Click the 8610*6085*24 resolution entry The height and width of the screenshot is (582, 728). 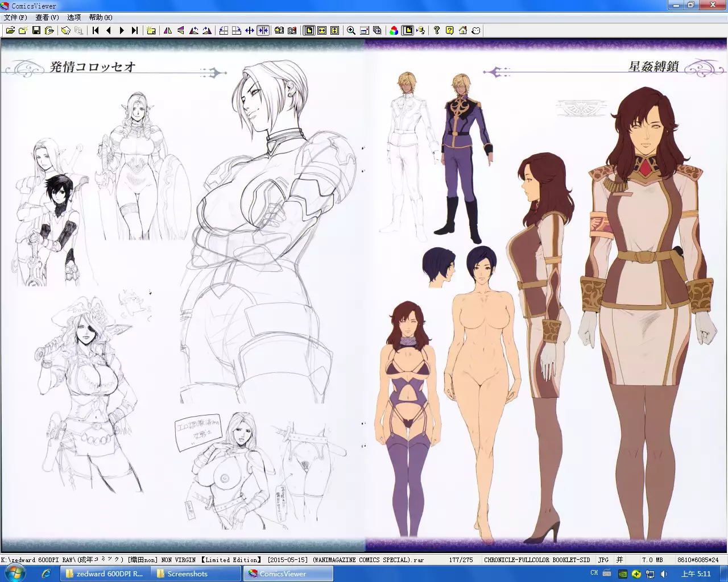coord(698,560)
